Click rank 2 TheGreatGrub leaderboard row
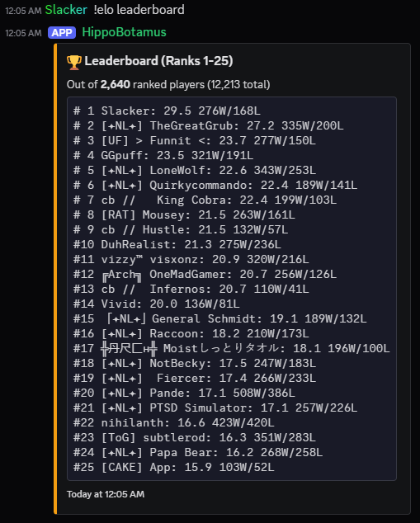Viewport: 420px width, 523px height. [x=208, y=125]
